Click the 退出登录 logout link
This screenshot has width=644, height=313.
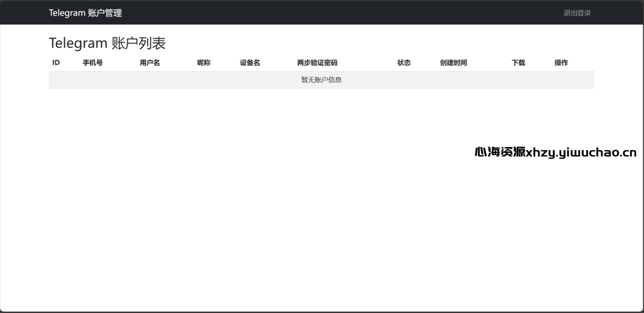[x=577, y=13]
